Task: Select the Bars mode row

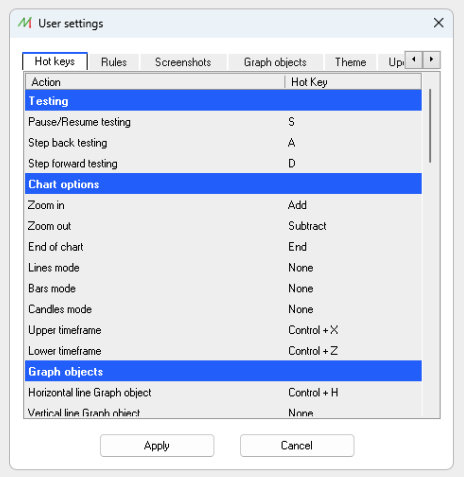Action: click(223, 288)
